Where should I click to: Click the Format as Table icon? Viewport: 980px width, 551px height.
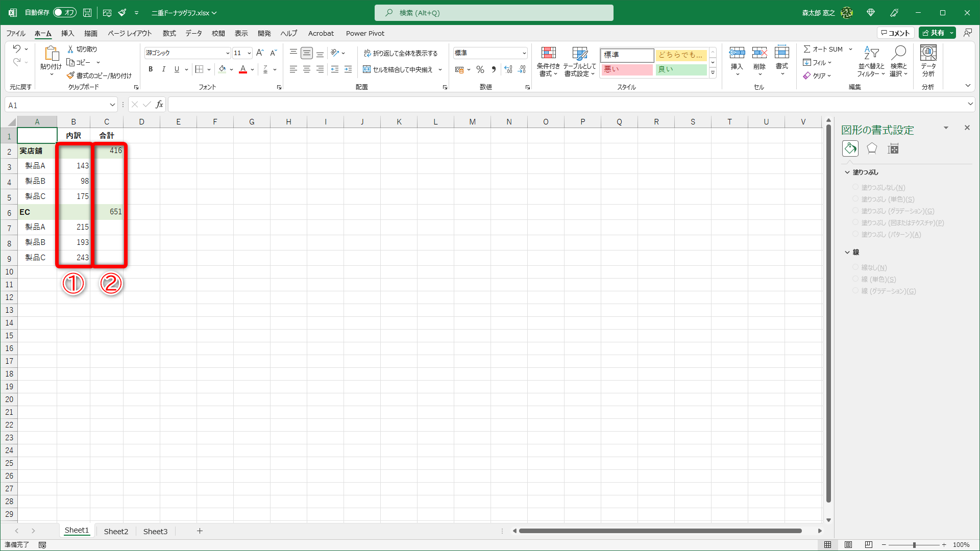click(579, 53)
